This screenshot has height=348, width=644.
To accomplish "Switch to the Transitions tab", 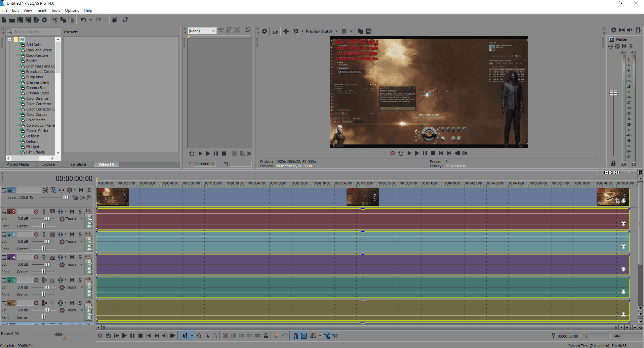I will point(78,164).
